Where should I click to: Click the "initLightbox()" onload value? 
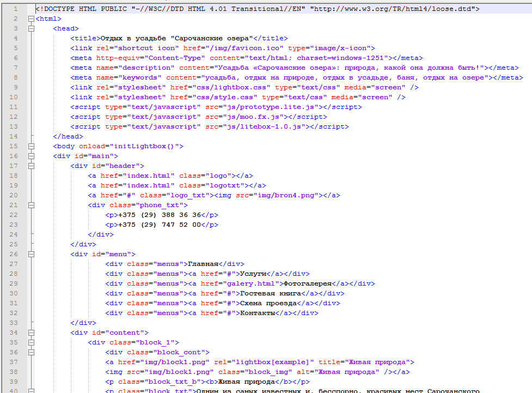click(144, 147)
